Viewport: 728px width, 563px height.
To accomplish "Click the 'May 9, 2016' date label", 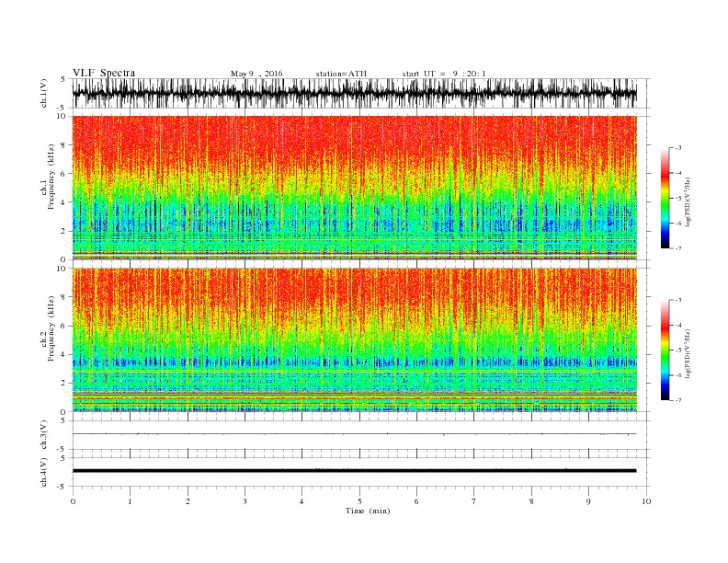I will pyautogui.click(x=256, y=74).
